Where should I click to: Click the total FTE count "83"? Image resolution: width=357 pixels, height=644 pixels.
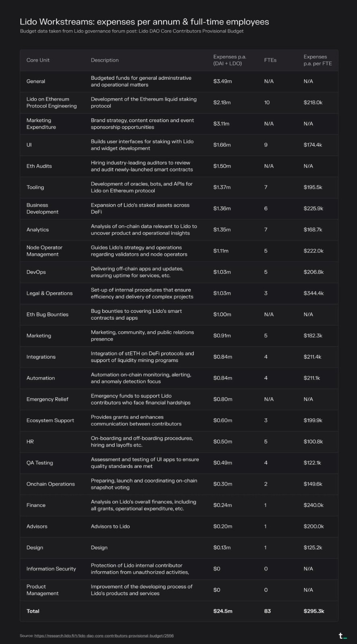click(268, 611)
